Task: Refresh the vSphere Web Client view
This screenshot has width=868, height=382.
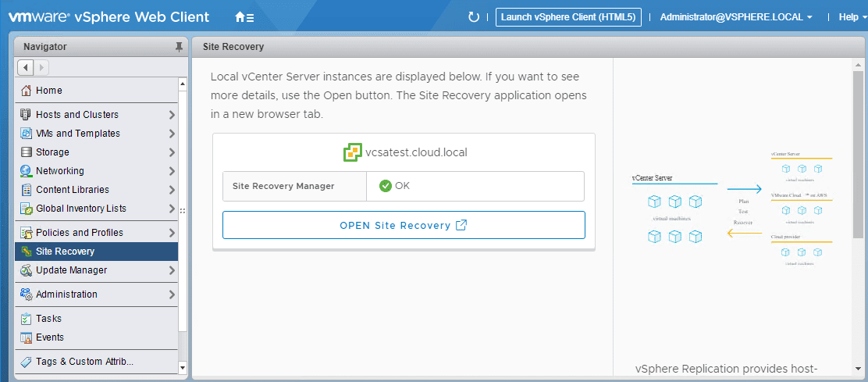Action: (x=474, y=17)
